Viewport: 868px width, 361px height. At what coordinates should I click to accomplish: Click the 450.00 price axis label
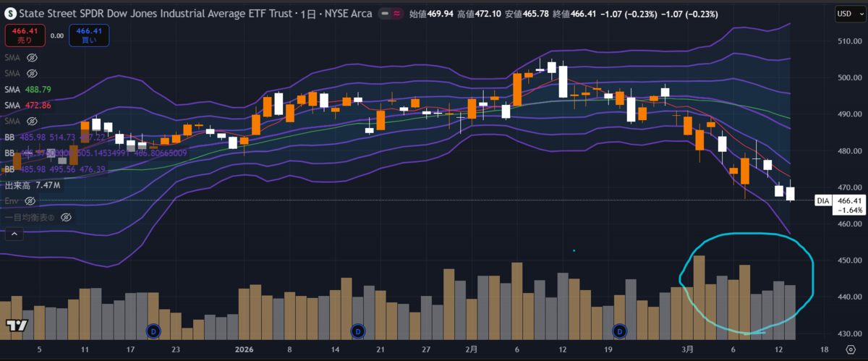pos(848,260)
